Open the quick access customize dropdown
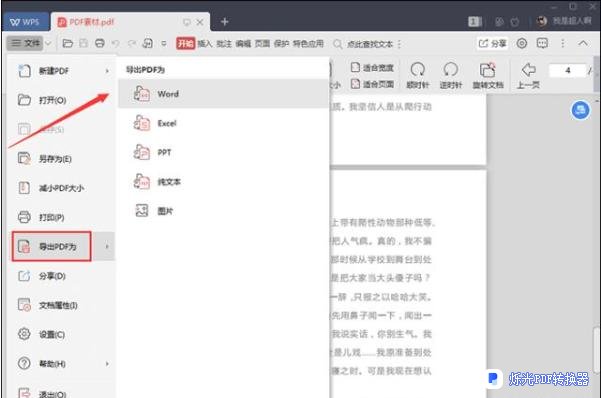The width and height of the screenshot is (601, 398). tap(164, 44)
